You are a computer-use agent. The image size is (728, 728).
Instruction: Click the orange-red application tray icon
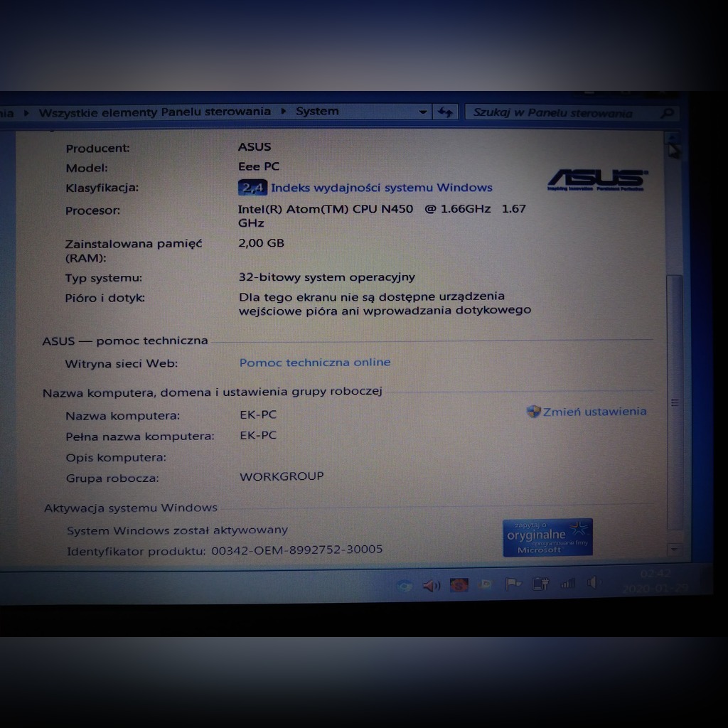pos(459,585)
